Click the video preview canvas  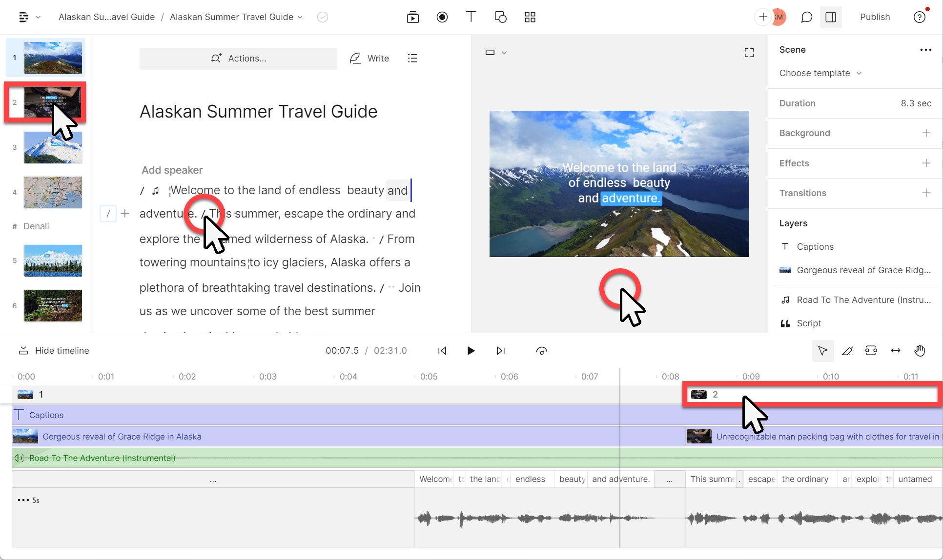pyautogui.click(x=619, y=184)
